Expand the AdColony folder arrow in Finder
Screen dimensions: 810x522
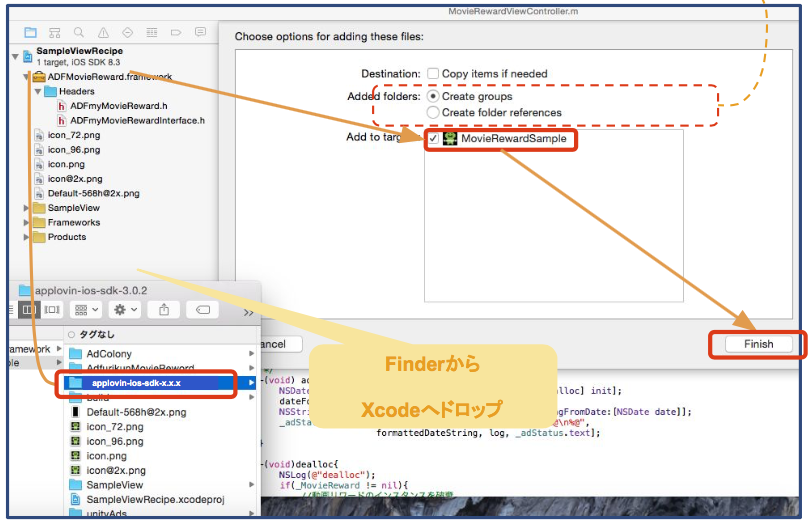coord(252,354)
